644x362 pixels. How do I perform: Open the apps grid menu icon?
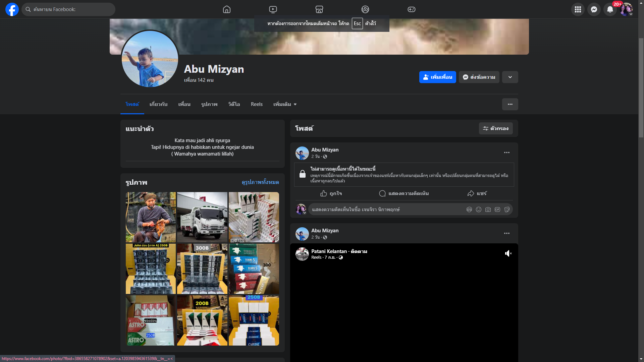(578, 9)
